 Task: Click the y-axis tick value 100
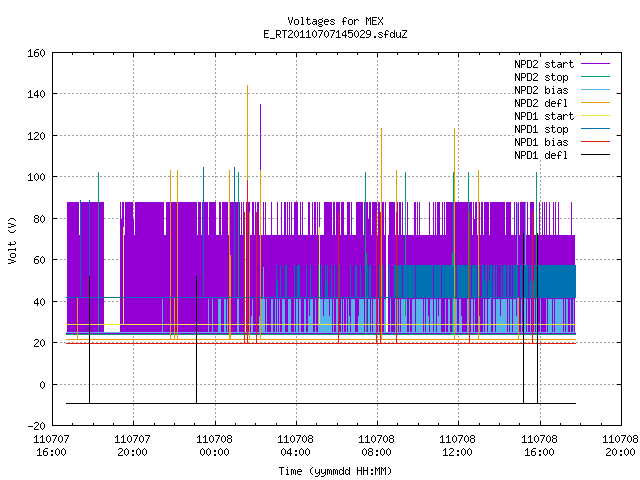pos(36,177)
